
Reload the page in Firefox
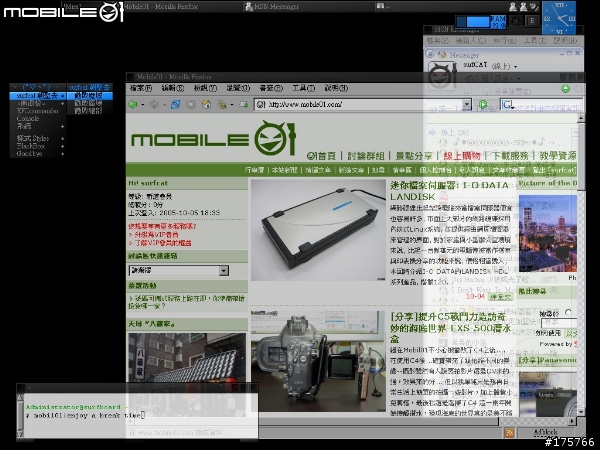point(176,104)
